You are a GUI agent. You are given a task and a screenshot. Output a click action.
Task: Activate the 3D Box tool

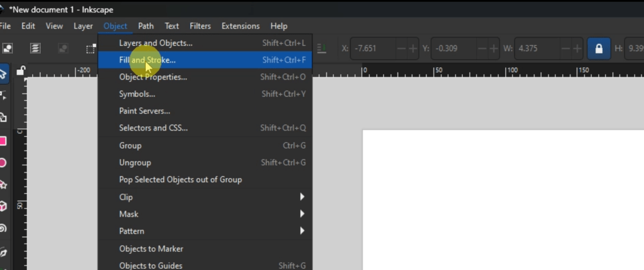pos(3,206)
